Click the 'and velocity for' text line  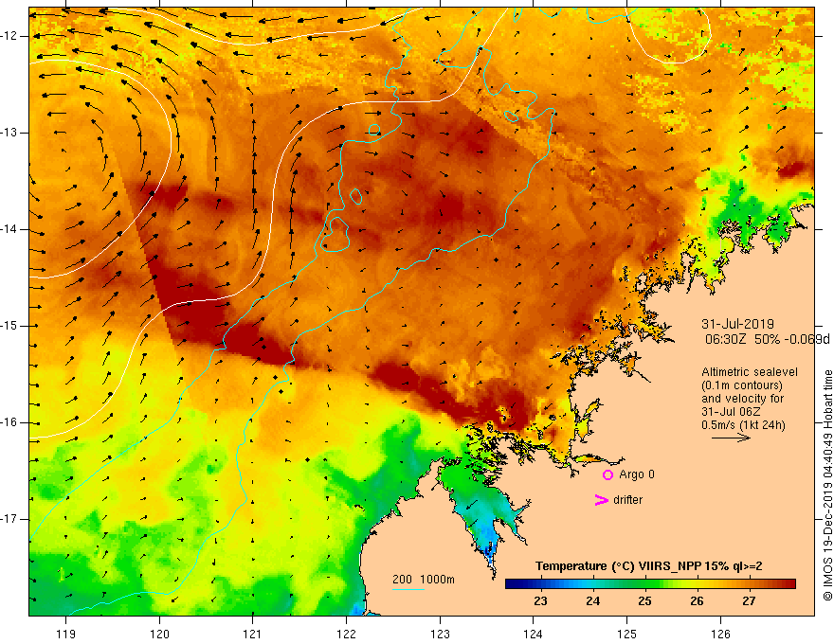742,399
